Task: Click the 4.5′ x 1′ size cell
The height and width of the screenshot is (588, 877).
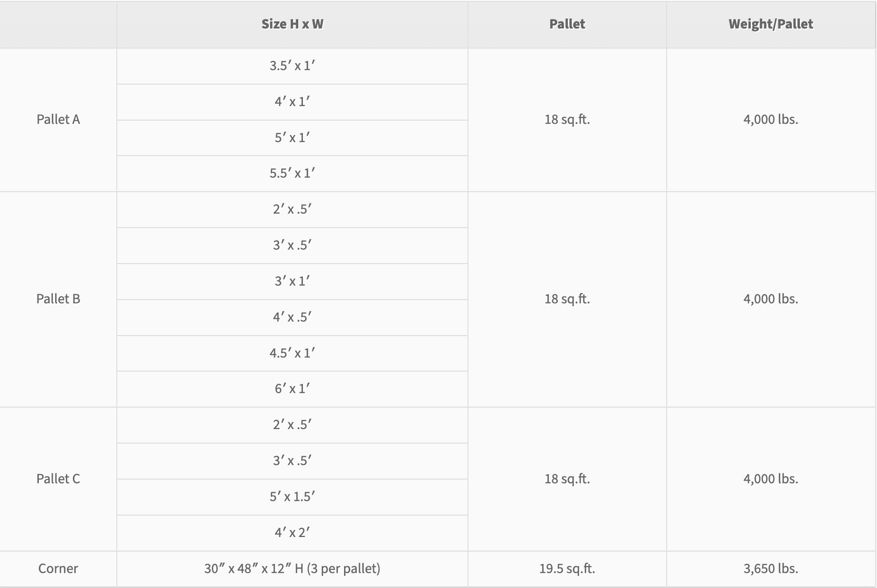Action: (x=292, y=353)
